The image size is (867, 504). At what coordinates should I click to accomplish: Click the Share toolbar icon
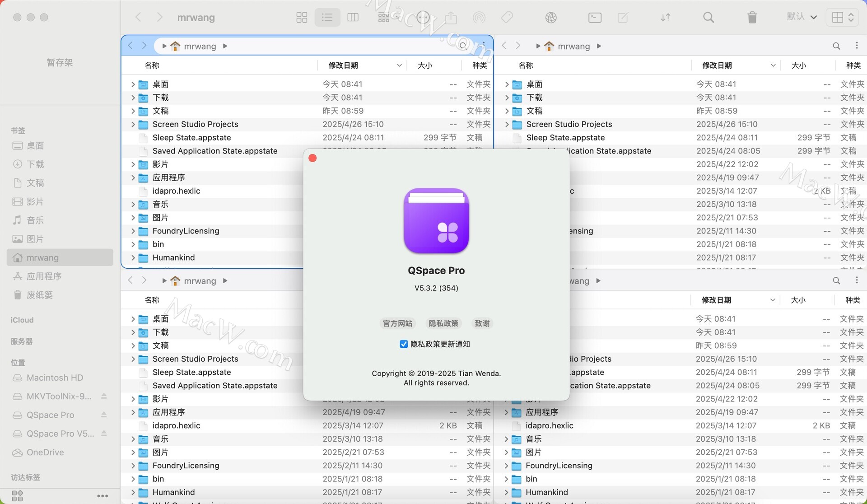point(451,18)
